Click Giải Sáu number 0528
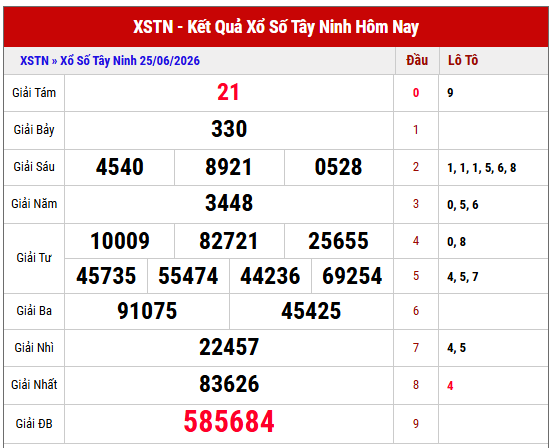 click(x=338, y=167)
